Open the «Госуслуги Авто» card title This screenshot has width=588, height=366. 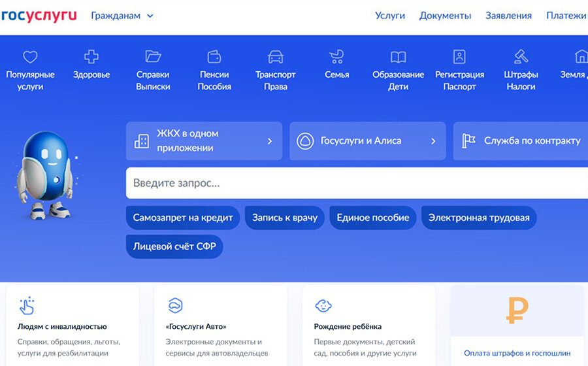(x=196, y=327)
